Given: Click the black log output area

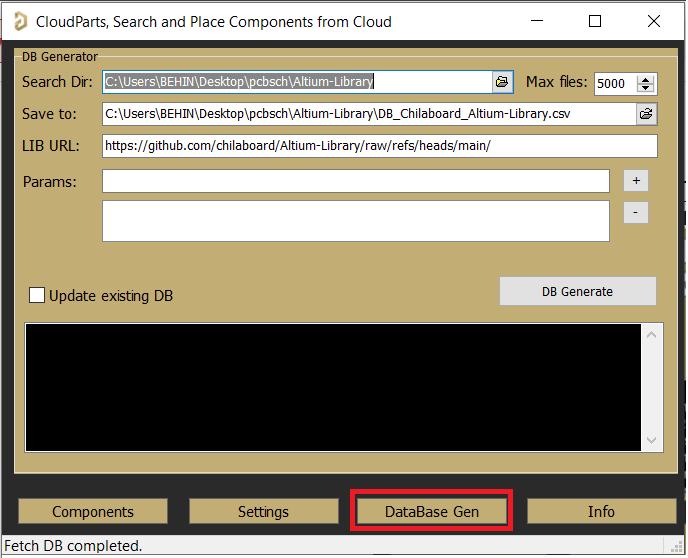Looking at the screenshot, I should [x=333, y=387].
